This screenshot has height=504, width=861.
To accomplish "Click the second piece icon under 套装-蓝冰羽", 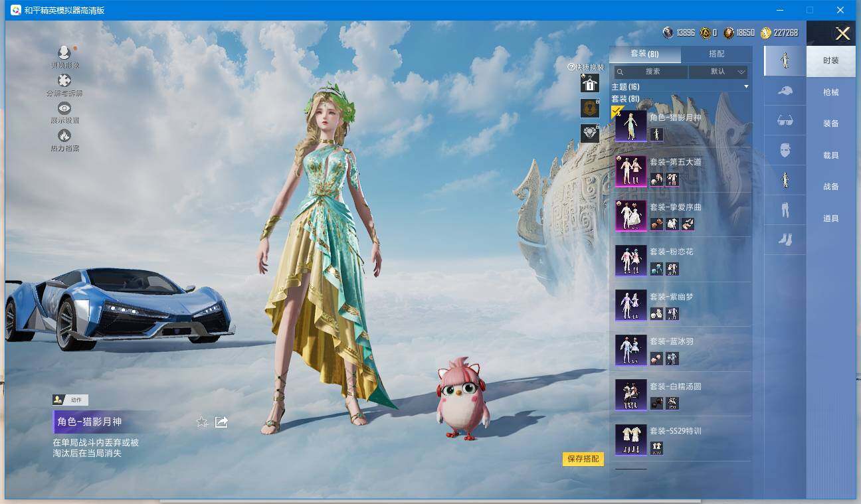I will pos(672,359).
